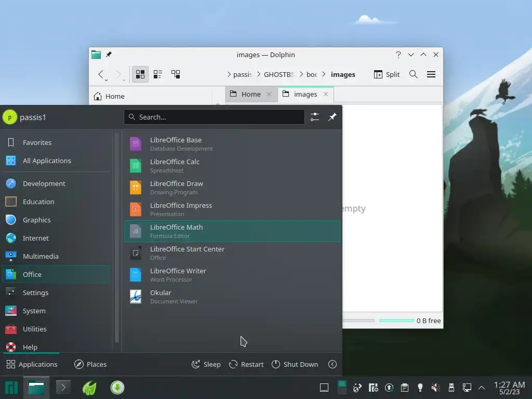Image resolution: width=532 pixels, height=399 pixels.
Task: Open Home in Dolphin places panel
Action: 109,96
